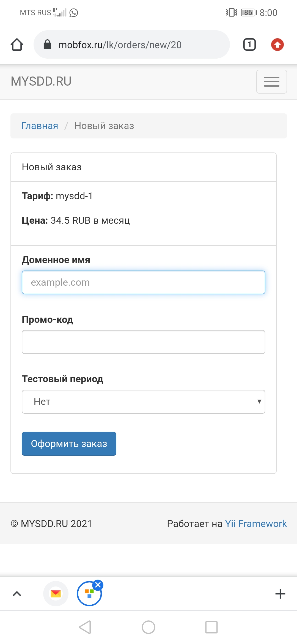The width and height of the screenshot is (297, 644).
Task: Open the tab switcher showing 1 tab
Action: coord(249,45)
